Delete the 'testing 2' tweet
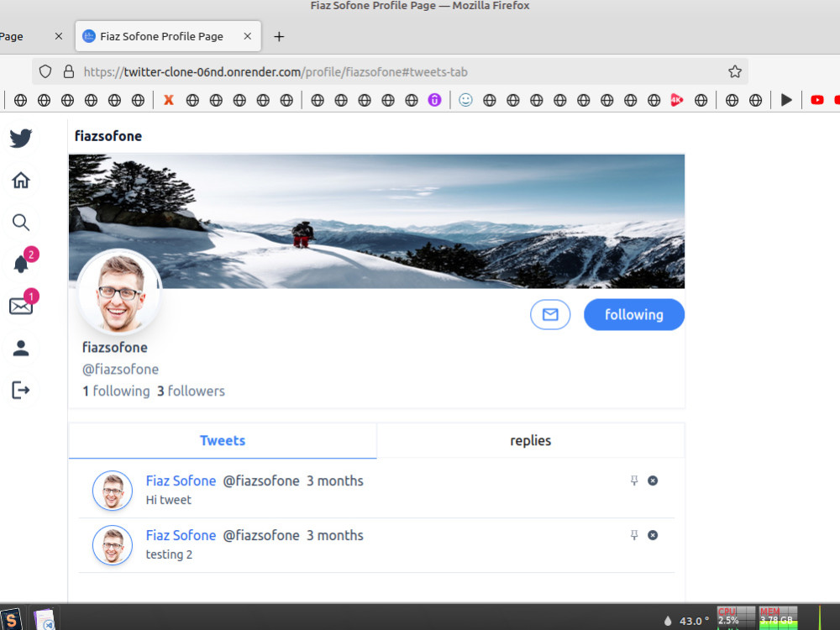This screenshot has height=630, width=840. pyautogui.click(x=653, y=535)
